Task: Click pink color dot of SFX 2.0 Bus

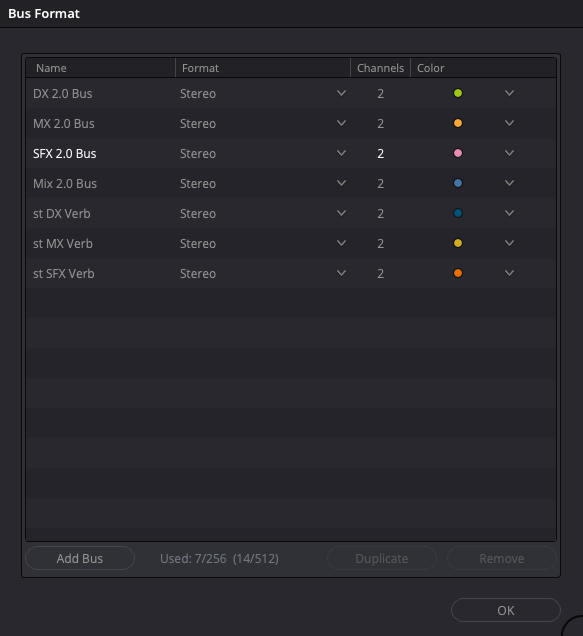Action: [x=458, y=153]
